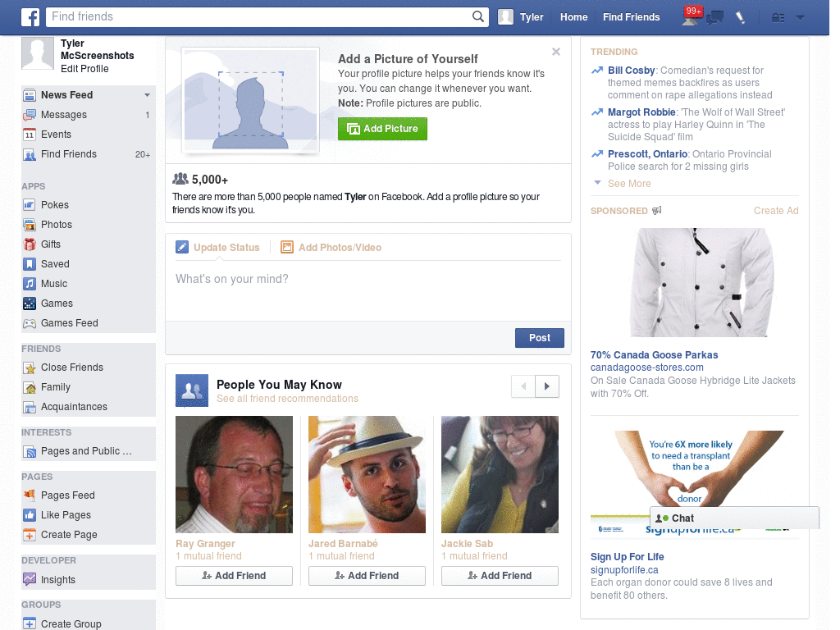Click Tyler's profile thumbnail in top bar
The width and height of the screenshot is (840, 630).
pyautogui.click(x=505, y=17)
